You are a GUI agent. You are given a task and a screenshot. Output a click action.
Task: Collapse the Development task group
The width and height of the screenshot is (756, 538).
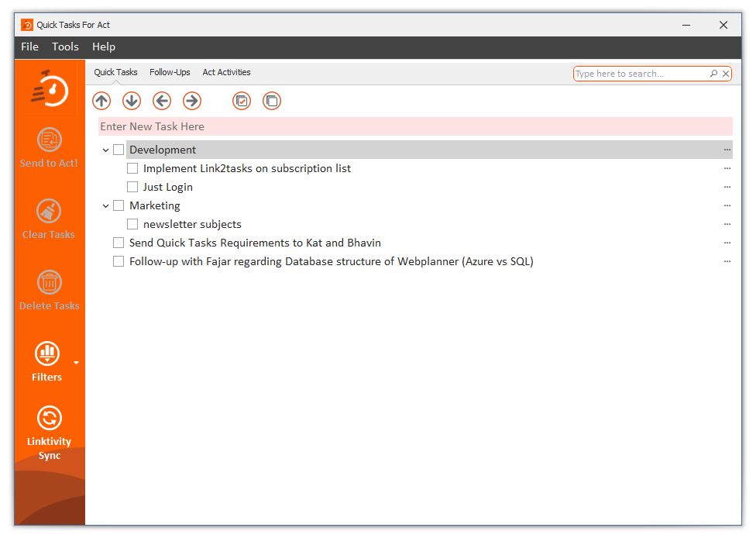[105, 150]
